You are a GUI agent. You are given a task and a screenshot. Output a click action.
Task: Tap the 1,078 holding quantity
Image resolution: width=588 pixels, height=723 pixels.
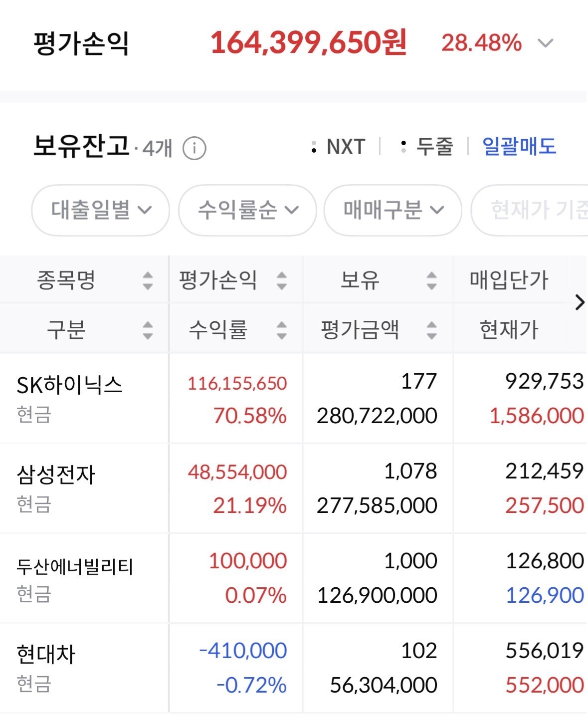tap(410, 471)
